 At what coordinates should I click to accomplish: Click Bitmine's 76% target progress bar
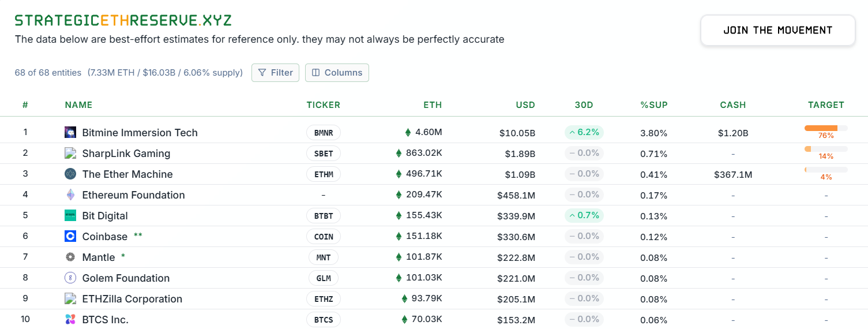[825, 128]
